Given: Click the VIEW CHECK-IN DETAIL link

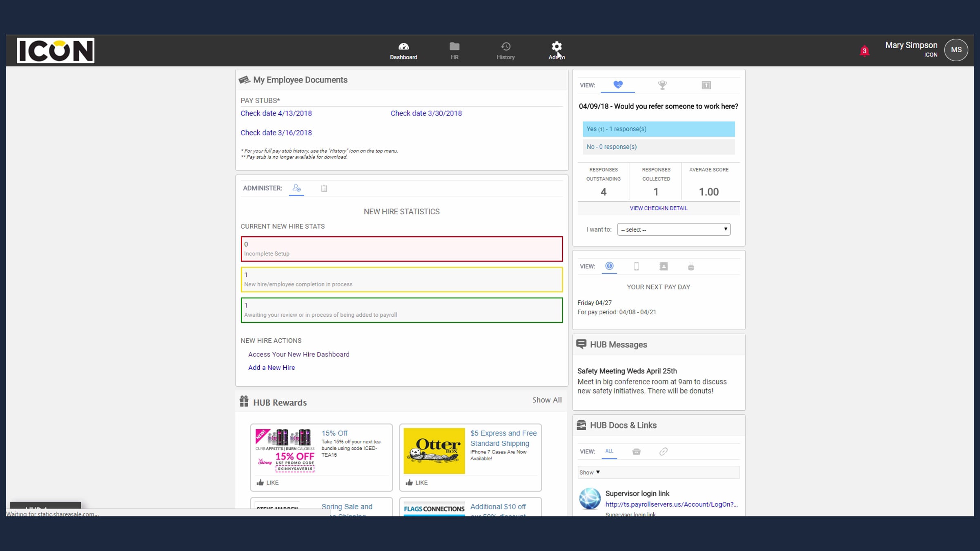Looking at the screenshot, I should click(659, 208).
